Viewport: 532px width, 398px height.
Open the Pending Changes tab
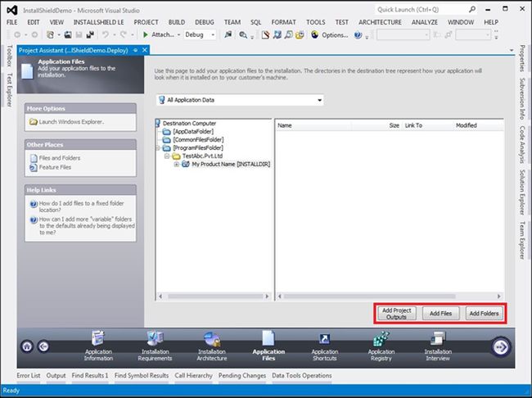point(242,376)
